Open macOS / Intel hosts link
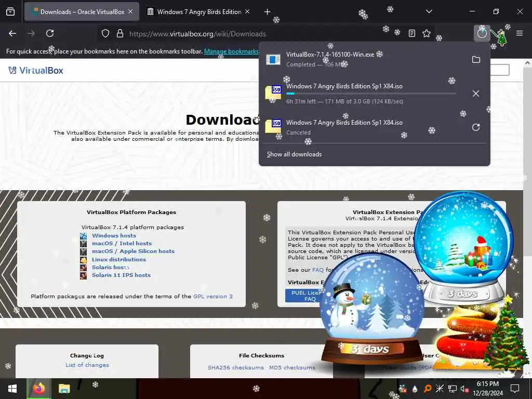532x399 pixels. point(122,243)
